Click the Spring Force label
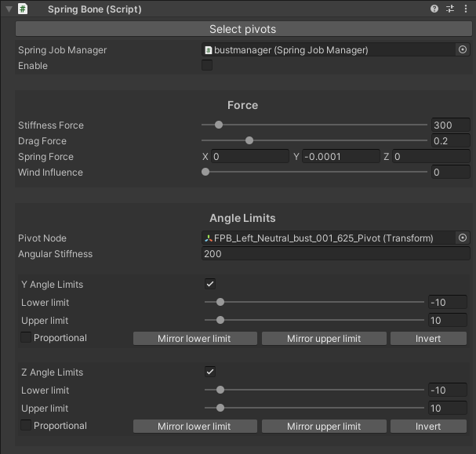476x454 pixels. tap(45, 157)
